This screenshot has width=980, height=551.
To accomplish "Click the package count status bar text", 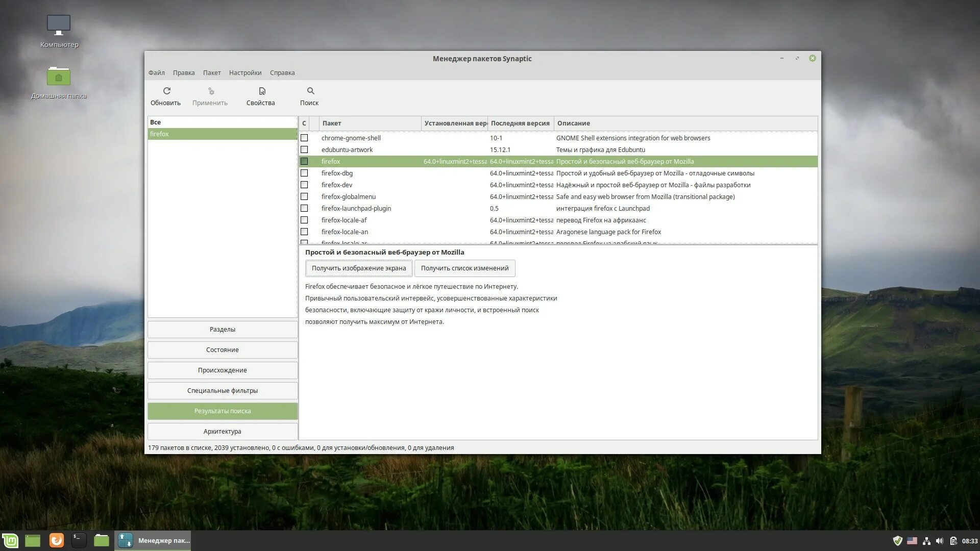I will tap(301, 447).
